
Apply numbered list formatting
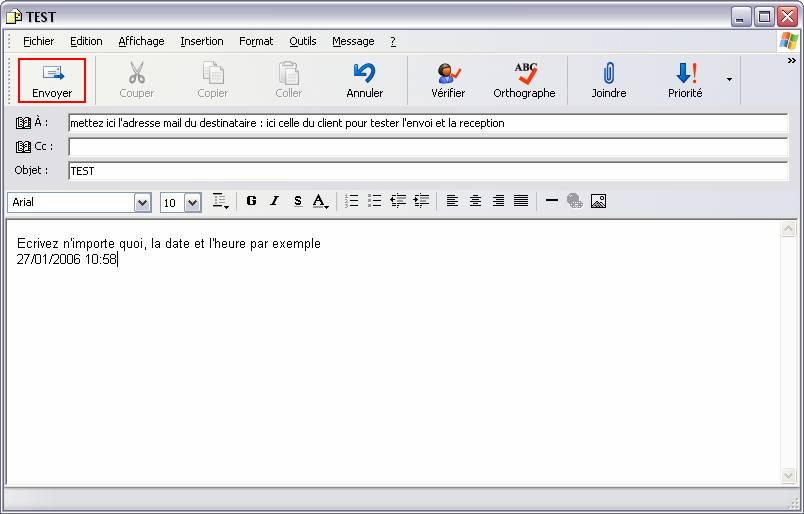[x=352, y=201]
